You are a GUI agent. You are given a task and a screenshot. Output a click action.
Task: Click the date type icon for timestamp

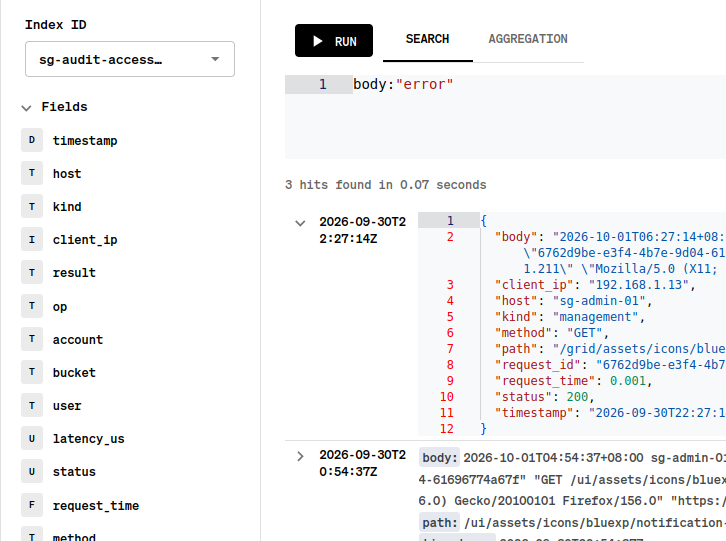(32, 140)
